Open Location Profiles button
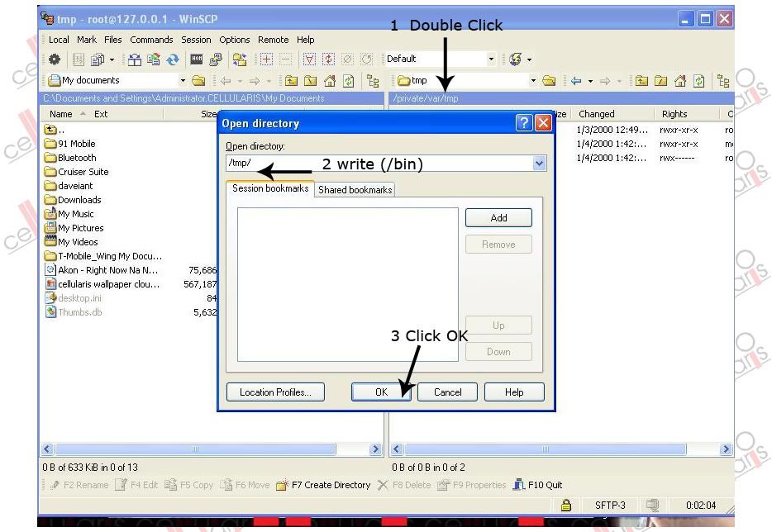This screenshot has height=532, width=772. [276, 392]
